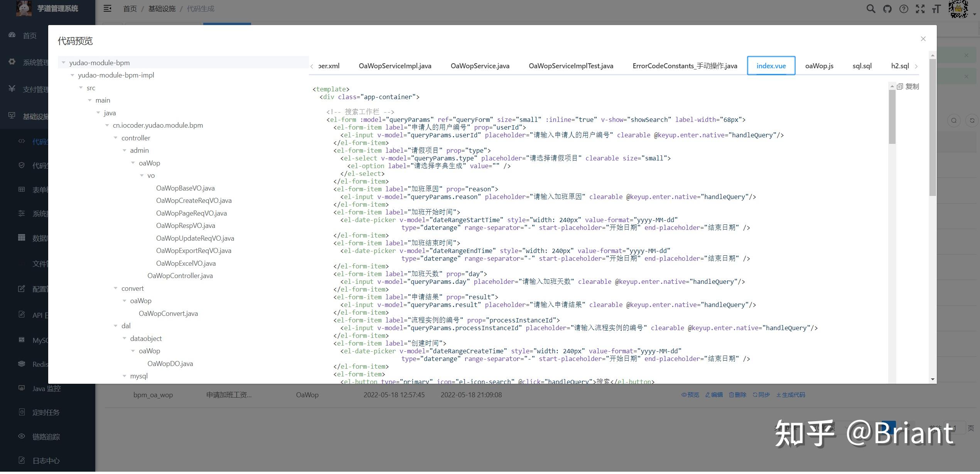Collapse the yudao-module-bpm tree node
Viewport: 980px width, 474px height.
(64, 63)
